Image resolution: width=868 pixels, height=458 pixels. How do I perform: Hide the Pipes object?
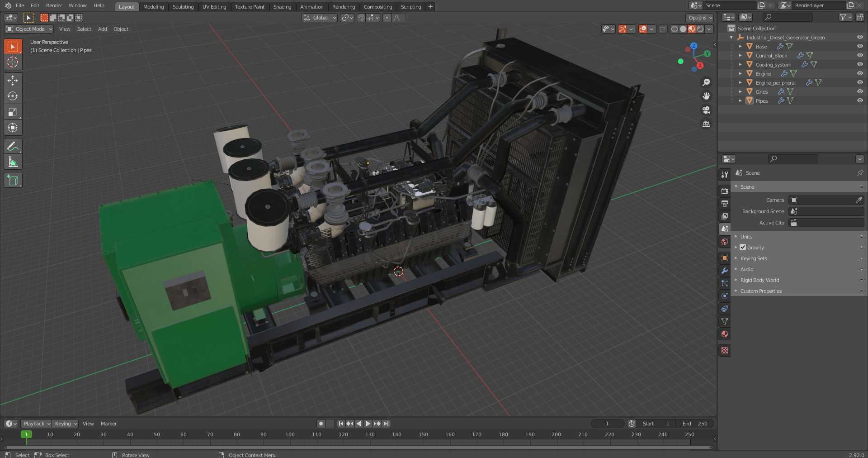click(x=860, y=100)
